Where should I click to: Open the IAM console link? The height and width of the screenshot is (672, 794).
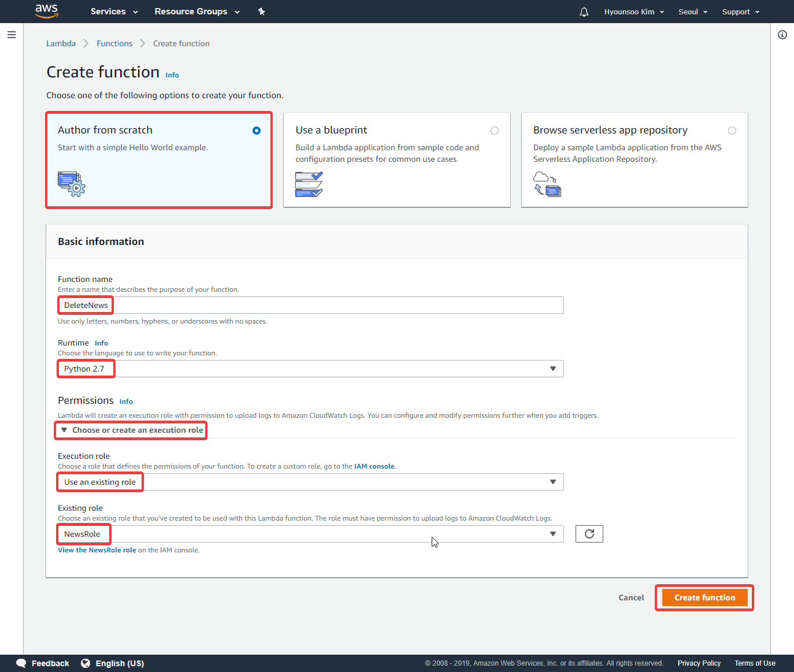click(374, 466)
